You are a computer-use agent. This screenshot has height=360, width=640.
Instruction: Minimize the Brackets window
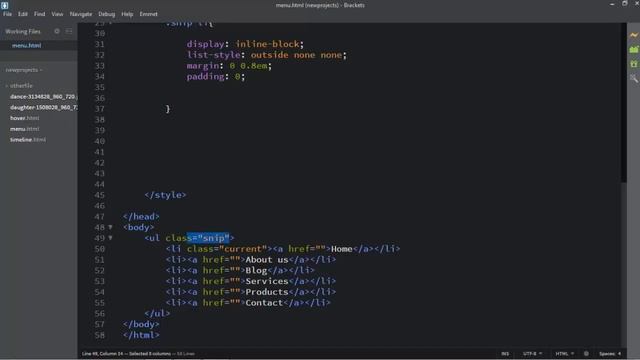612,4
